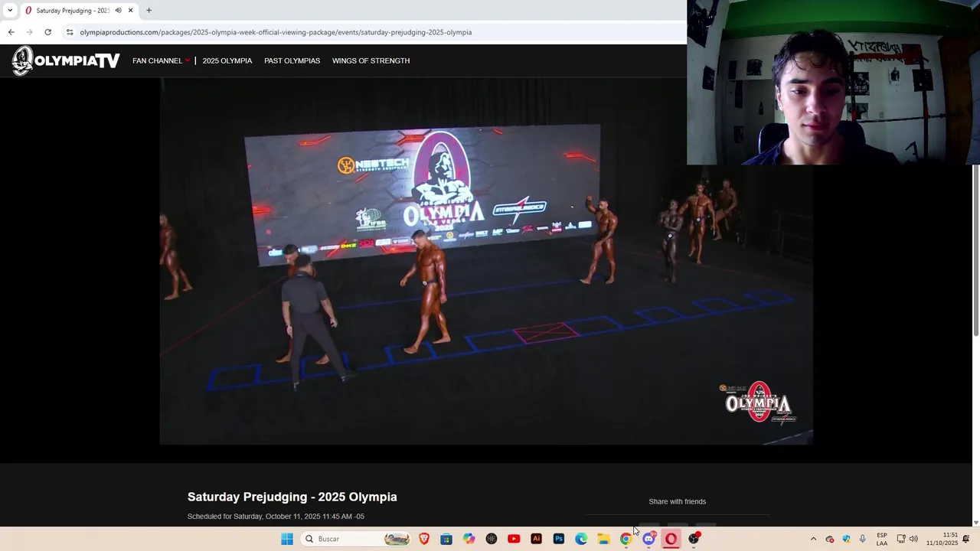Close the Saturday Prejudging tab
The width and height of the screenshot is (980, 551).
[130, 11]
